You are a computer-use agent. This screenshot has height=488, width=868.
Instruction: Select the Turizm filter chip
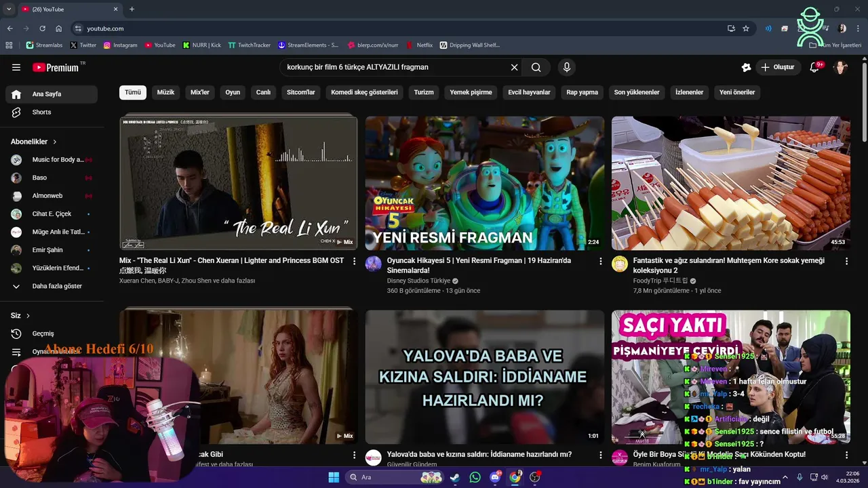click(x=424, y=92)
